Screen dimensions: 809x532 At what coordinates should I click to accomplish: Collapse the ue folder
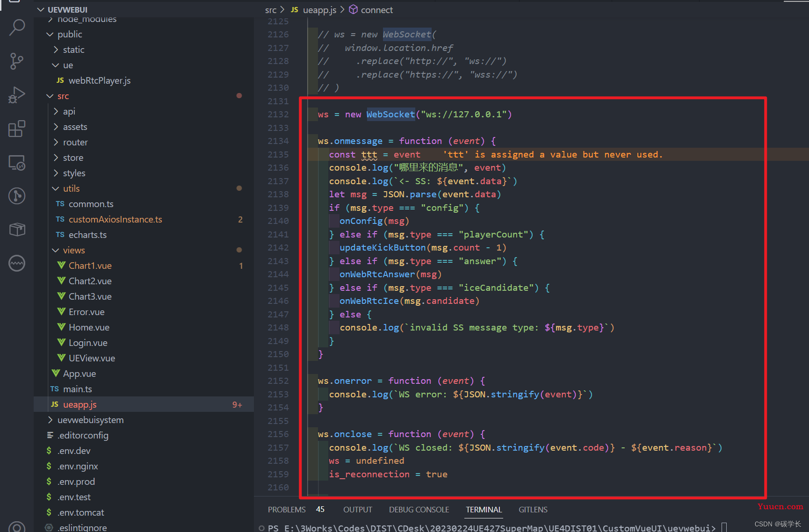point(56,65)
